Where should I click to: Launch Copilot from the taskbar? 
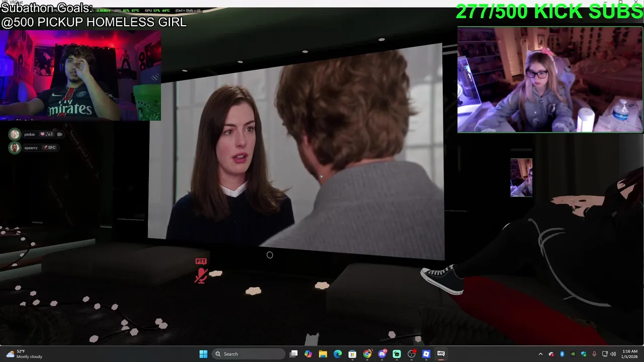point(308,354)
